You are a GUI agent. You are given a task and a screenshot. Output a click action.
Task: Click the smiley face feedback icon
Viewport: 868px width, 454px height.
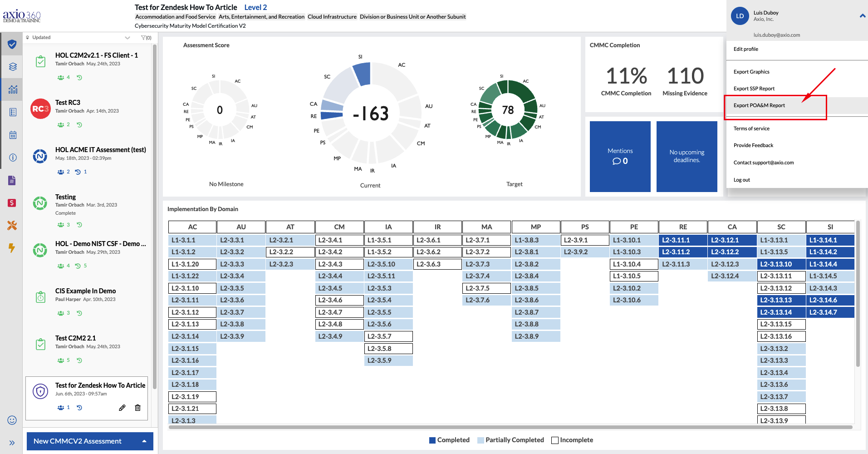pyautogui.click(x=12, y=420)
